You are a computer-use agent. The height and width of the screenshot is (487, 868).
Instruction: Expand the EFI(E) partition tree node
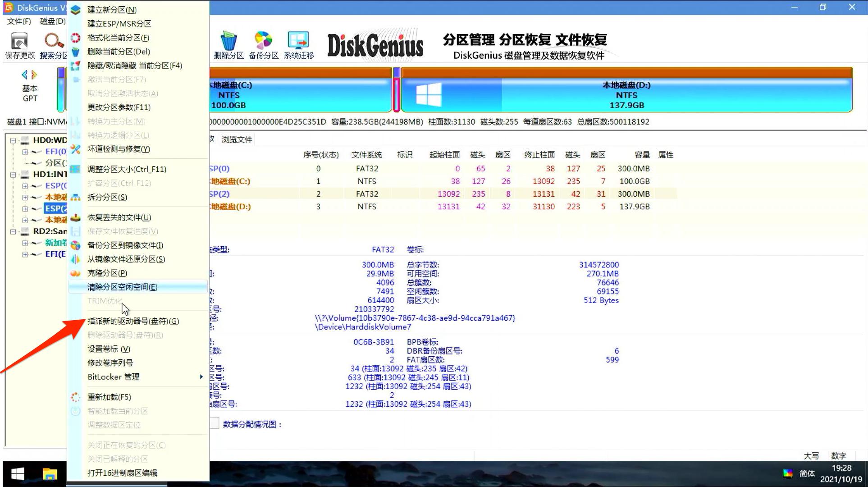[x=26, y=254]
